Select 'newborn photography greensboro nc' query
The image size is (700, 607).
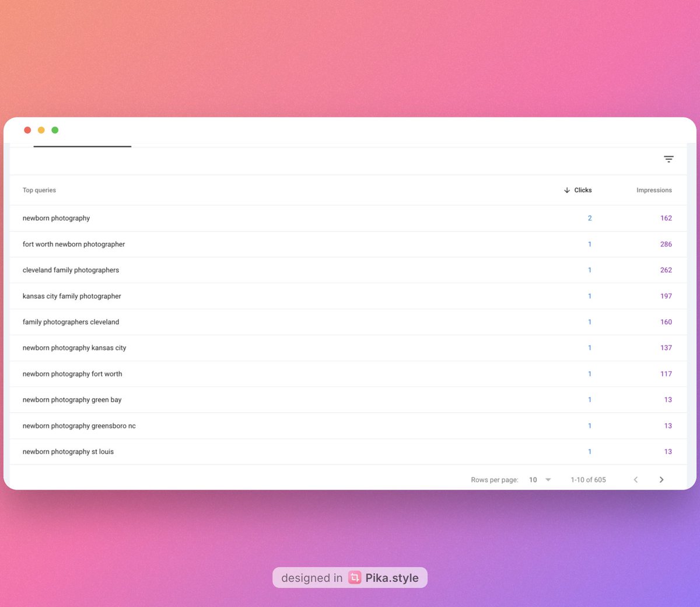[79, 426]
